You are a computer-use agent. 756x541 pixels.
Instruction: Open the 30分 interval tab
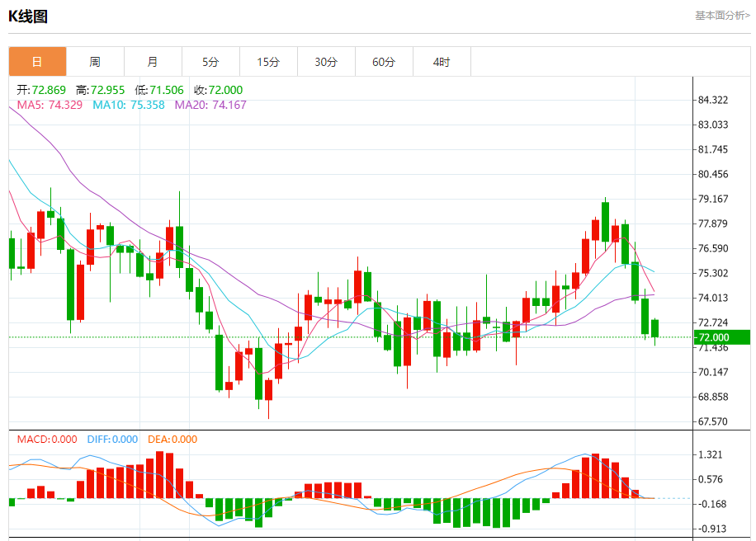click(x=326, y=62)
